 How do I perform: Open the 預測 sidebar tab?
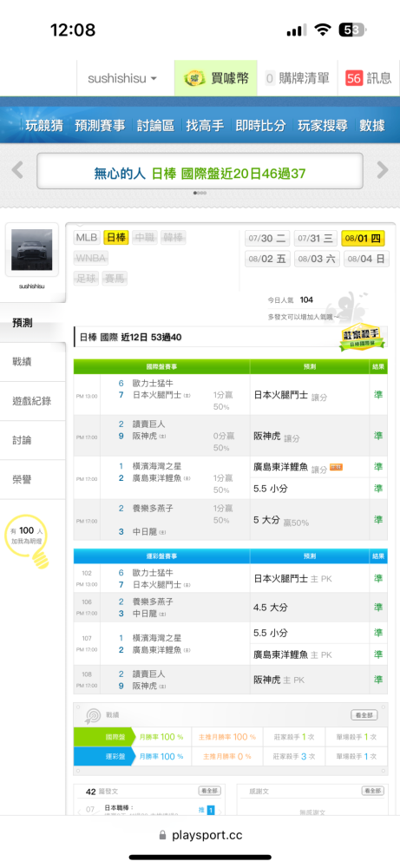tap(33, 323)
